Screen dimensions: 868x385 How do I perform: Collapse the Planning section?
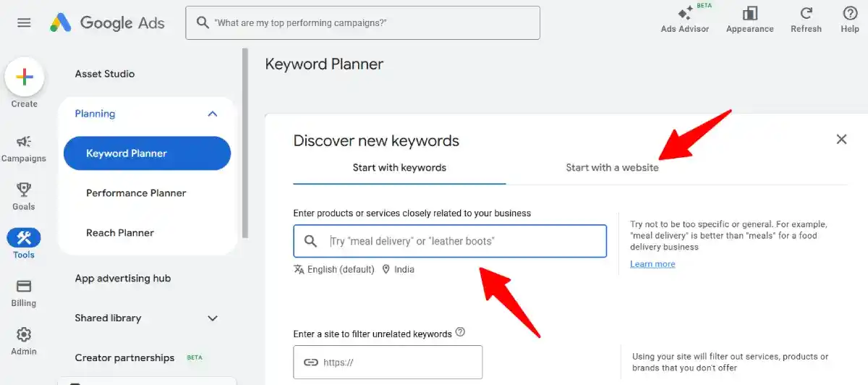point(212,114)
